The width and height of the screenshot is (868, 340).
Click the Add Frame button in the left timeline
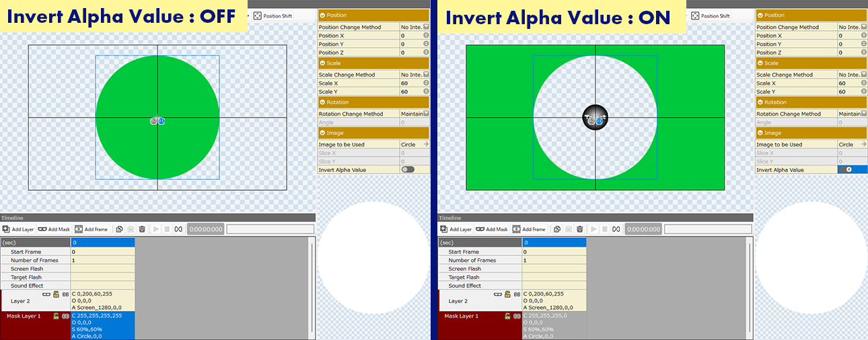(91, 229)
